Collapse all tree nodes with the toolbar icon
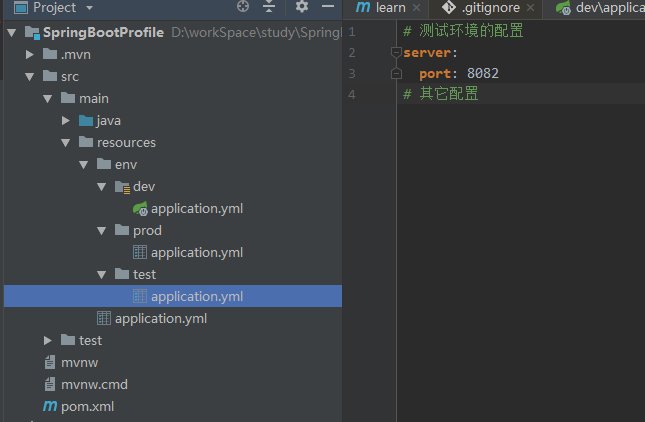Viewport: 645px width, 422px height. click(x=269, y=6)
